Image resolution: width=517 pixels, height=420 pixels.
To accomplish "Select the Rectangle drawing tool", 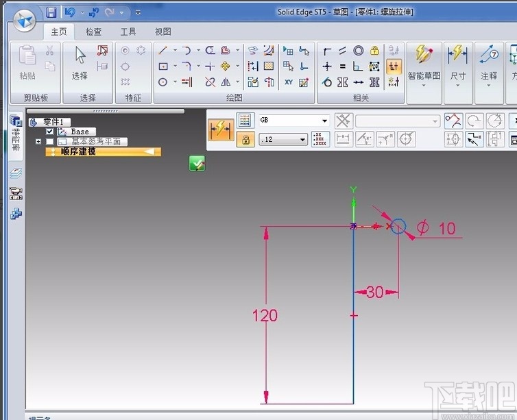I will (163, 66).
